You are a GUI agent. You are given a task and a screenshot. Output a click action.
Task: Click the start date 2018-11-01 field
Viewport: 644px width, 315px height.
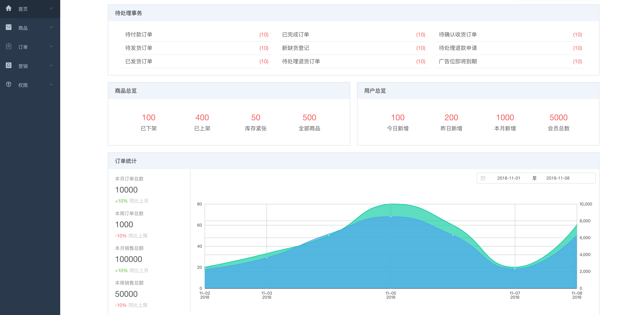[x=508, y=178]
